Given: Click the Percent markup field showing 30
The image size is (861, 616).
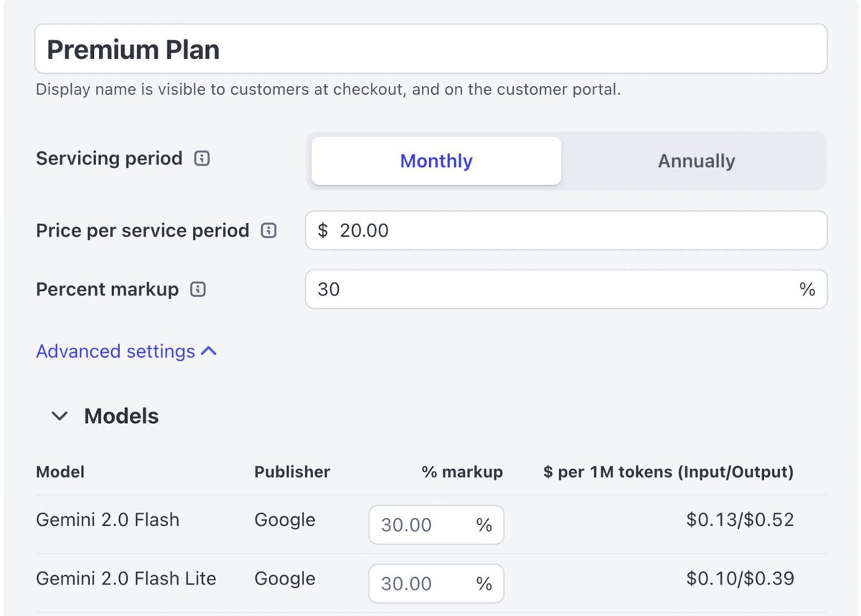Looking at the screenshot, I should pos(552,290).
